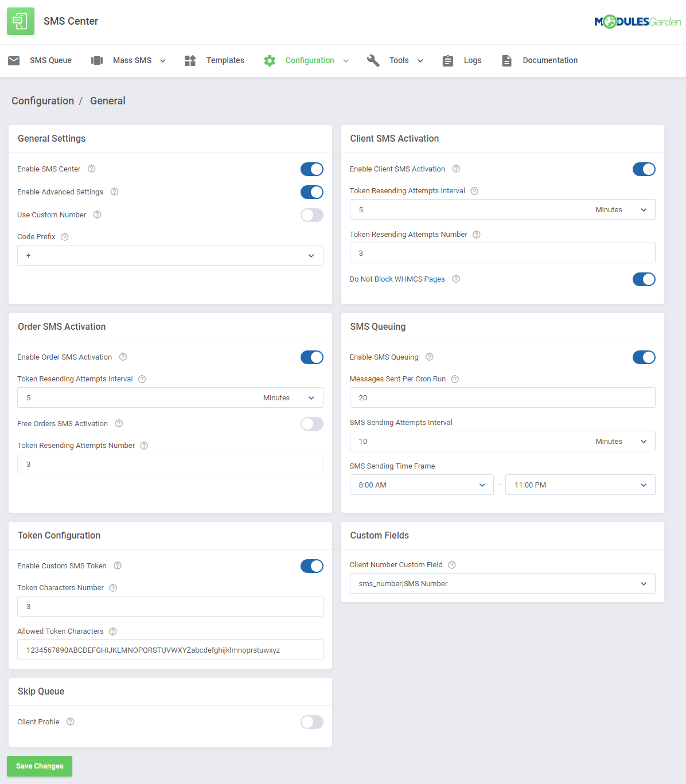Open the Code Prefix dropdown

(170, 256)
